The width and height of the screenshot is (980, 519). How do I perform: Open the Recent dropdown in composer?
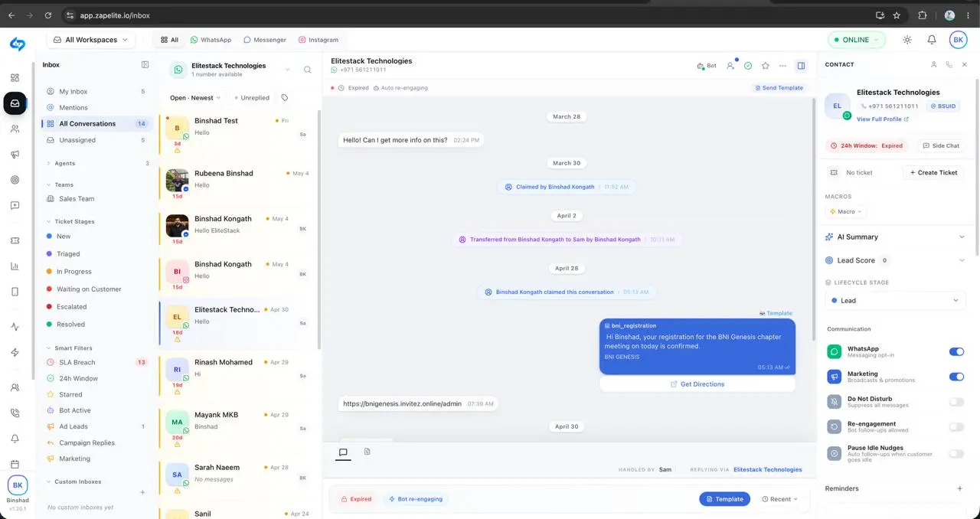pos(780,499)
